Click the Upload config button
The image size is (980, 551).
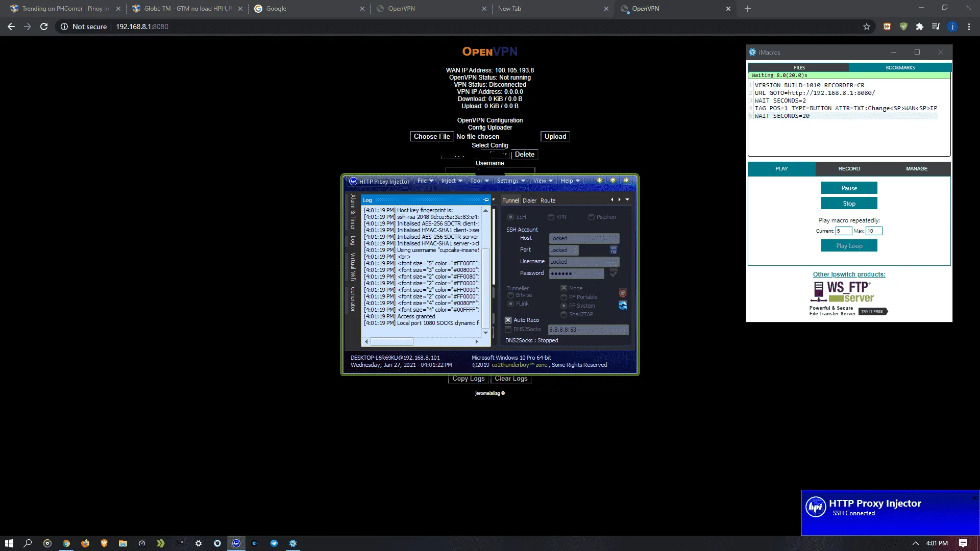click(555, 137)
